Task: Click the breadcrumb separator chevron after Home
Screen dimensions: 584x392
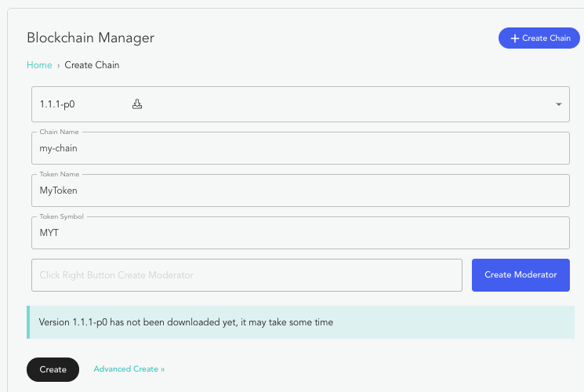Action: point(59,65)
